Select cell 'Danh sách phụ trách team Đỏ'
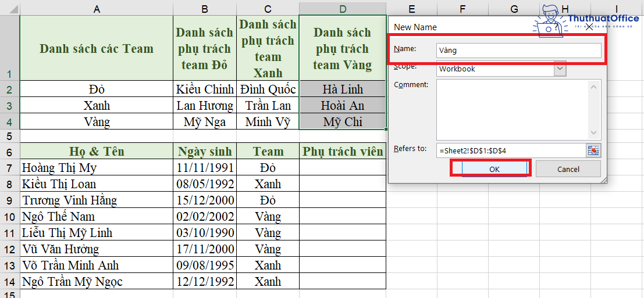644x298 pixels. pyautogui.click(x=205, y=48)
